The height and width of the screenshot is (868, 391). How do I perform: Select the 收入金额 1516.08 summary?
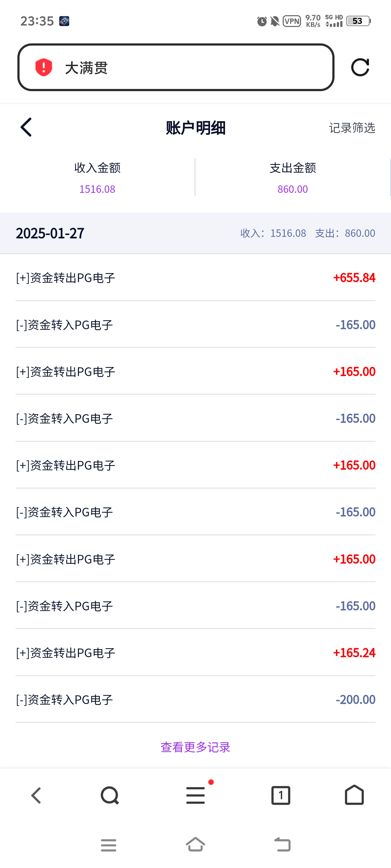97,178
